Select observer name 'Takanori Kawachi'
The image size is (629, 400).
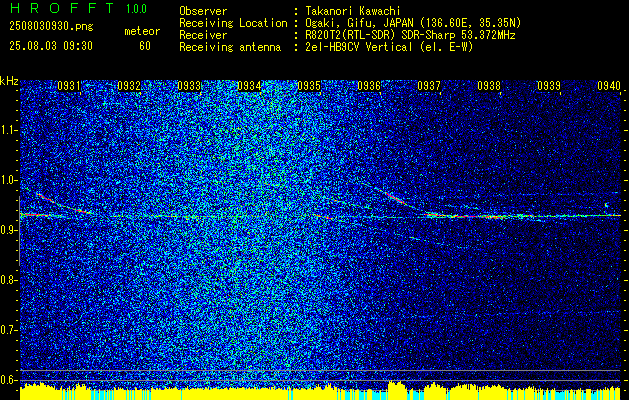coord(351,11)
